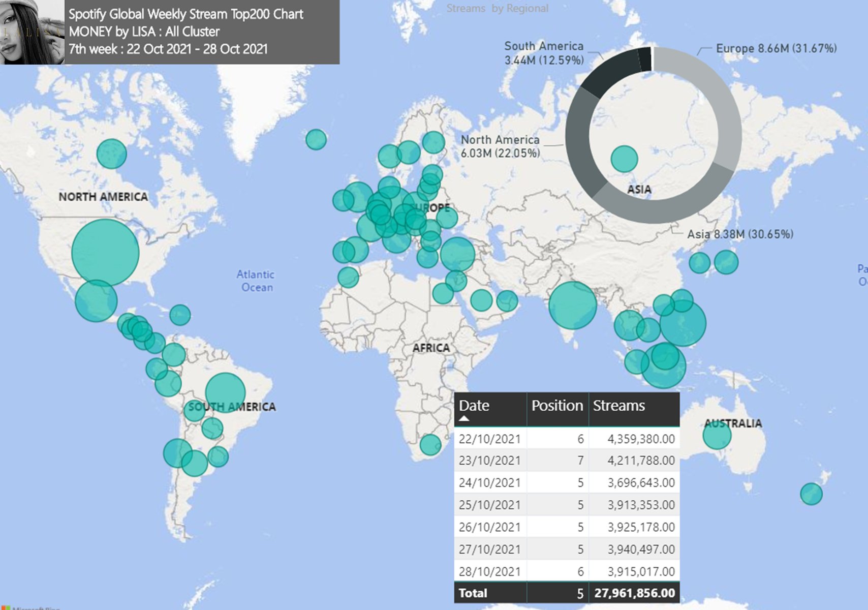The height and width of the screenshot is (610, 868).
Task: Click streams value 3,696,643.00
Action: click(x=641, y=483)
